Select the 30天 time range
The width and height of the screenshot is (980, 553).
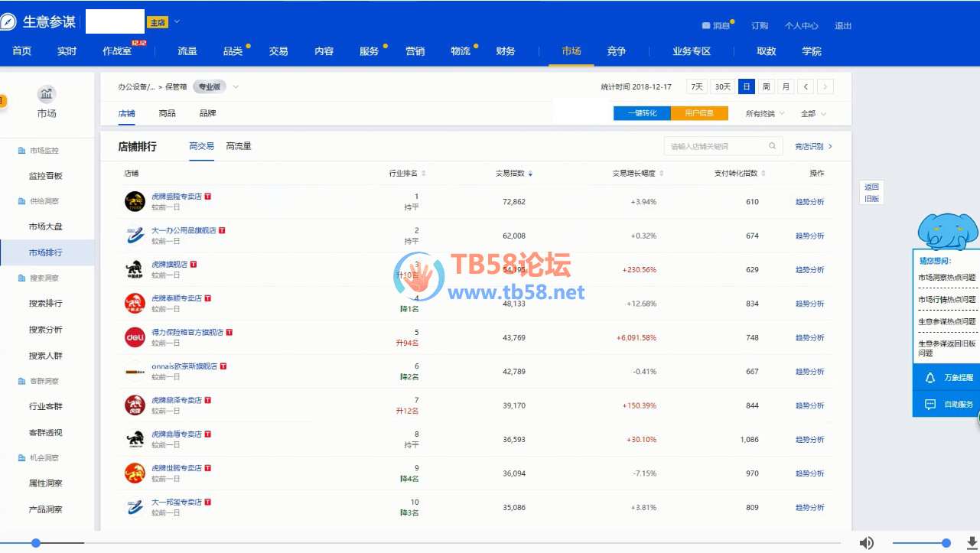[722, 87]
